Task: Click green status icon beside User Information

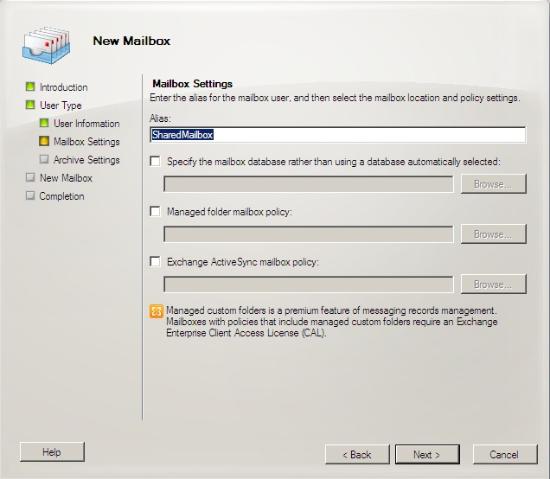Action: 44,123
